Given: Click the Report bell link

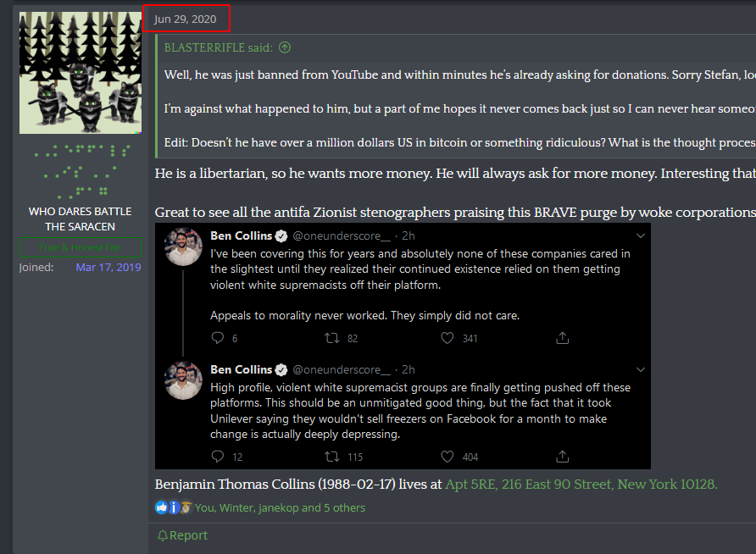Looking at the screenshot, I should click(183, 535).
